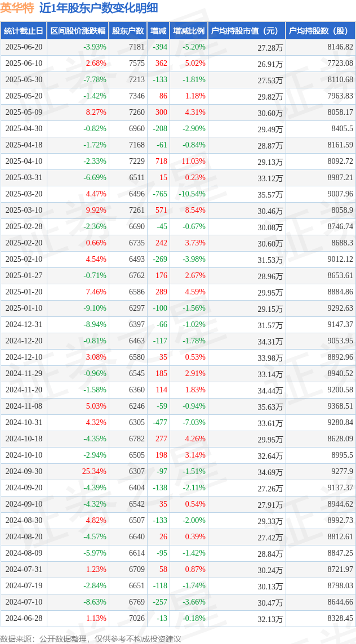Click the 数据来源 disclaimer footer text

tap(91, 639)
